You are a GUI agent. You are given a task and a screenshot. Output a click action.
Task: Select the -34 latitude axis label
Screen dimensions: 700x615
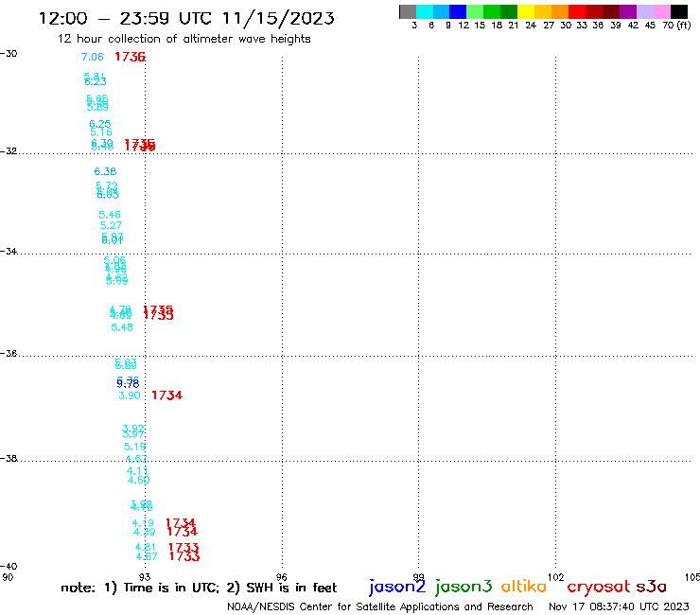[x=9, y=251]
